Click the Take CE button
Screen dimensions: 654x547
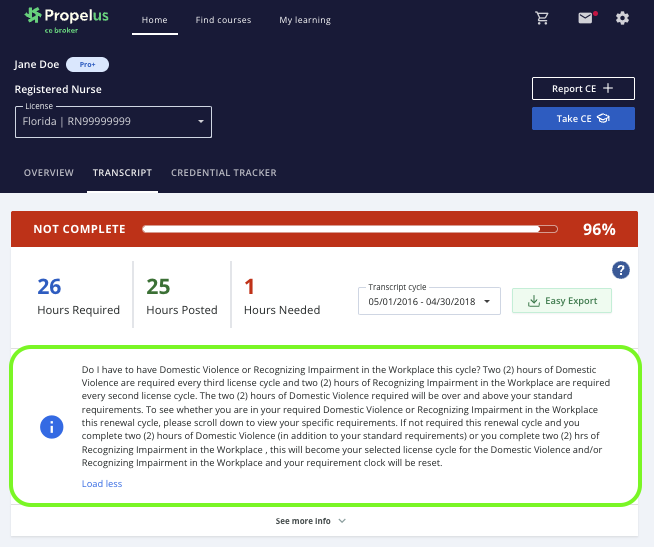[x=583, y=118]
